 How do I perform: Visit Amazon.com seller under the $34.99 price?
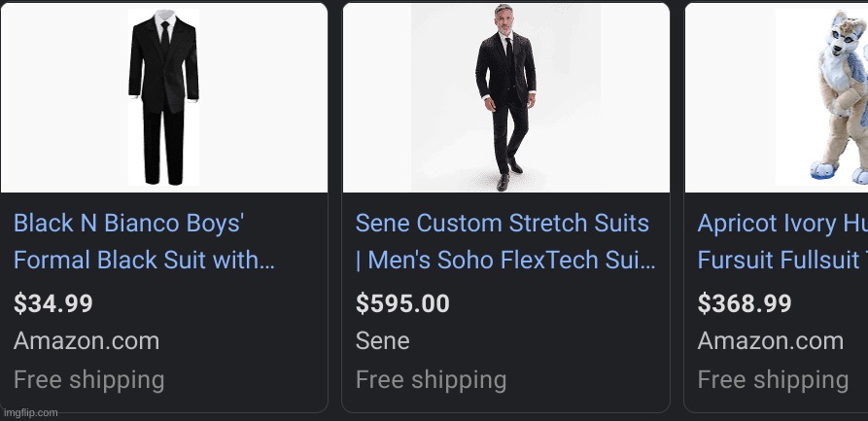click(x=87, y=341)
